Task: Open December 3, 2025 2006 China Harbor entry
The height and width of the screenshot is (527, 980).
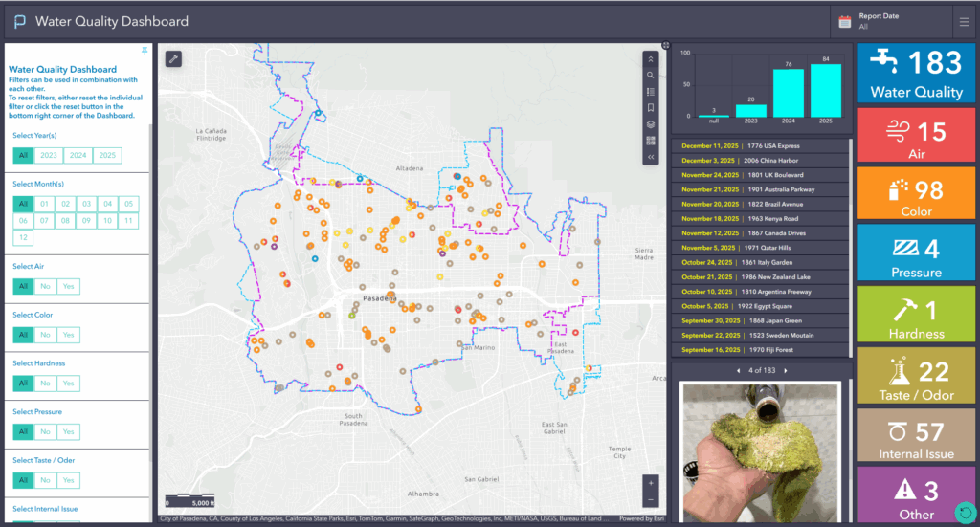Action: (760, 161)
